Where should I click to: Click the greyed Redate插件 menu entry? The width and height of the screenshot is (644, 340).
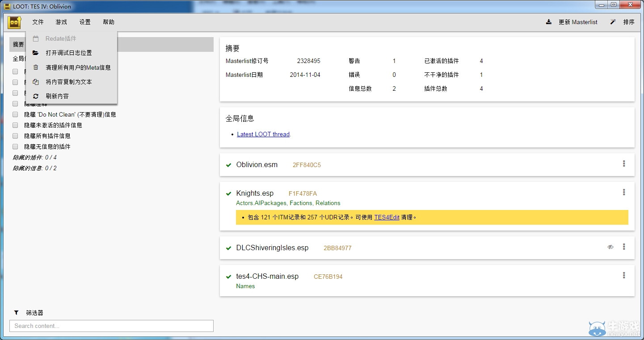72,39
